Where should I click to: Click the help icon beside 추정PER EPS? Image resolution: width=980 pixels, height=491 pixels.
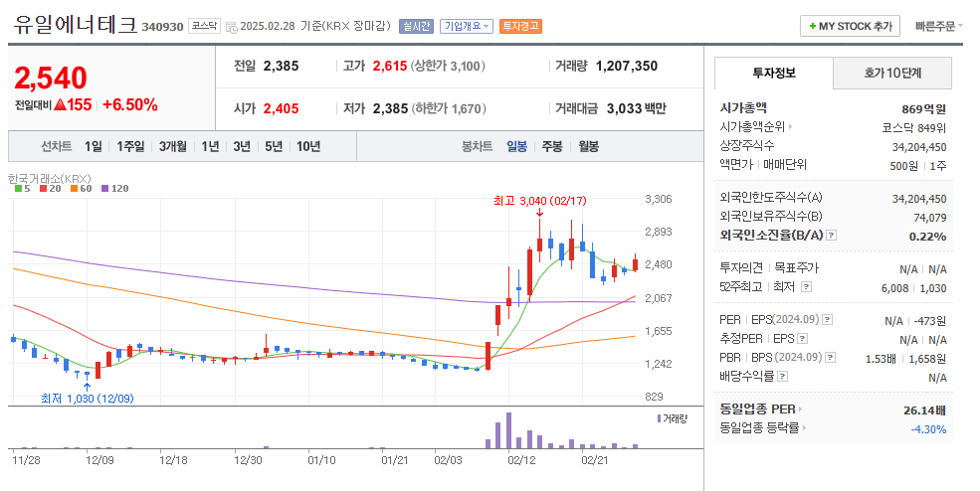pos(803,339)
